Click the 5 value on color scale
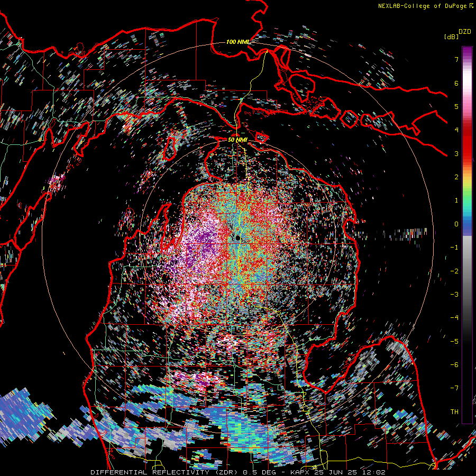 coord(456,106)
